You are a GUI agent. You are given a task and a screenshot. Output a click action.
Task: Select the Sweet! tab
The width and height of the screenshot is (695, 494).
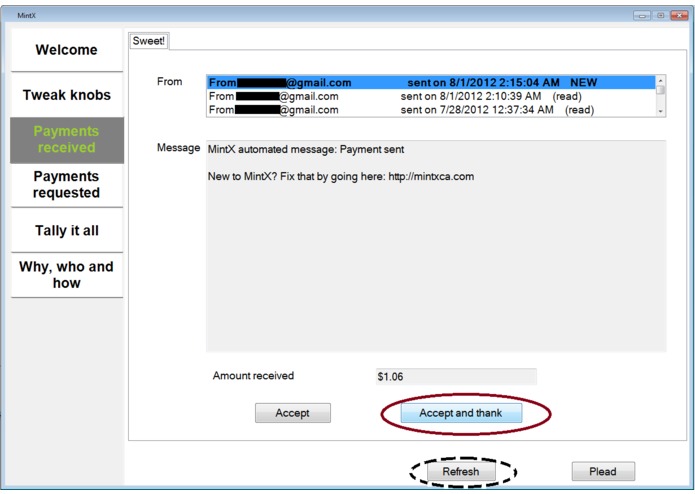tap(148, 41)
